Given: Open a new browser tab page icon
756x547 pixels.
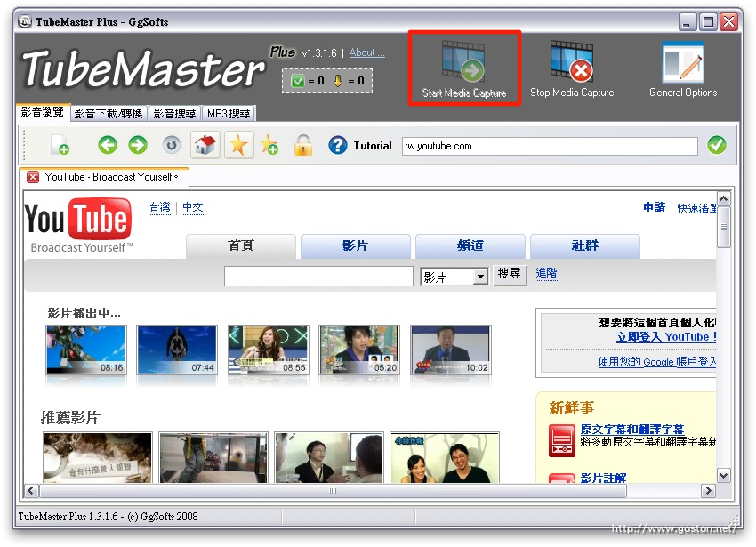Looking at the screenshot, I should click(x=60, y=145).
